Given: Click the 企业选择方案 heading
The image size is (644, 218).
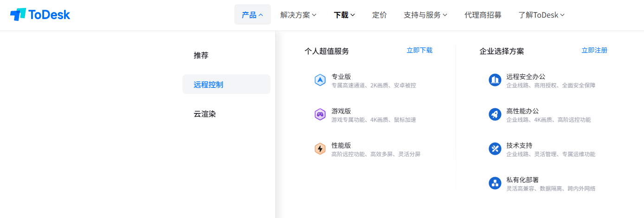Looking at the screenshot, I should point(502,51).
